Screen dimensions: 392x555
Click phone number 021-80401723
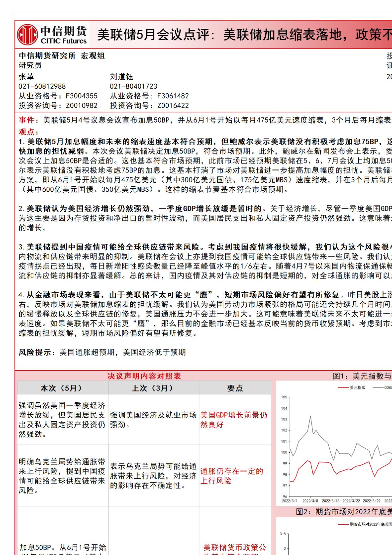click(x=134, y=86)
